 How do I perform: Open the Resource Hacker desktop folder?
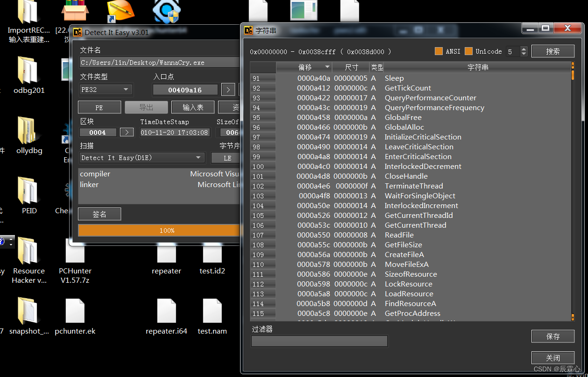29,260
